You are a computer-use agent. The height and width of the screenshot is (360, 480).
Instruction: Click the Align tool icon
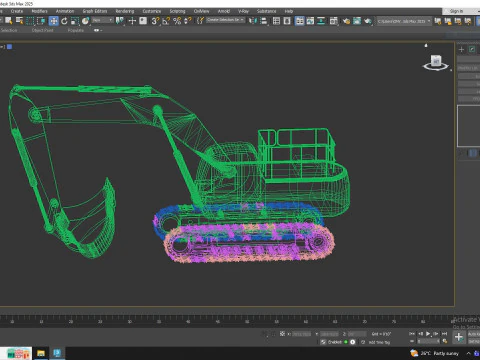(264, 21)
